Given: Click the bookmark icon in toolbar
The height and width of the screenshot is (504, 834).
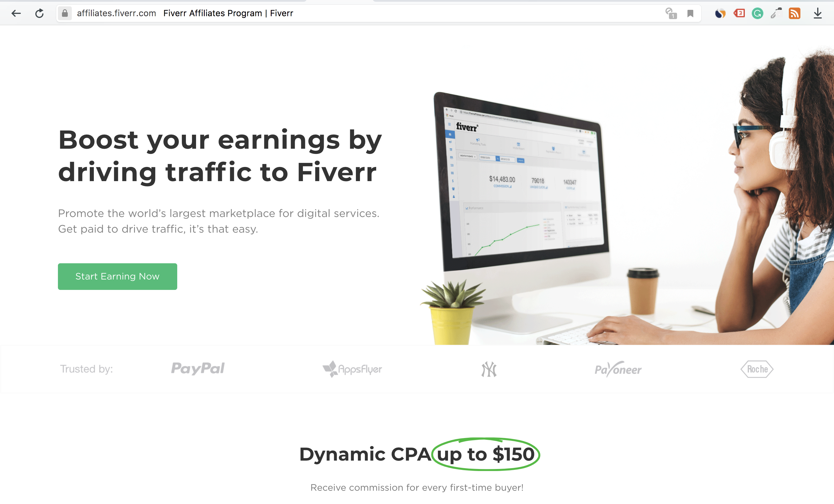Looking at the screenshot, I should (690, 12).
